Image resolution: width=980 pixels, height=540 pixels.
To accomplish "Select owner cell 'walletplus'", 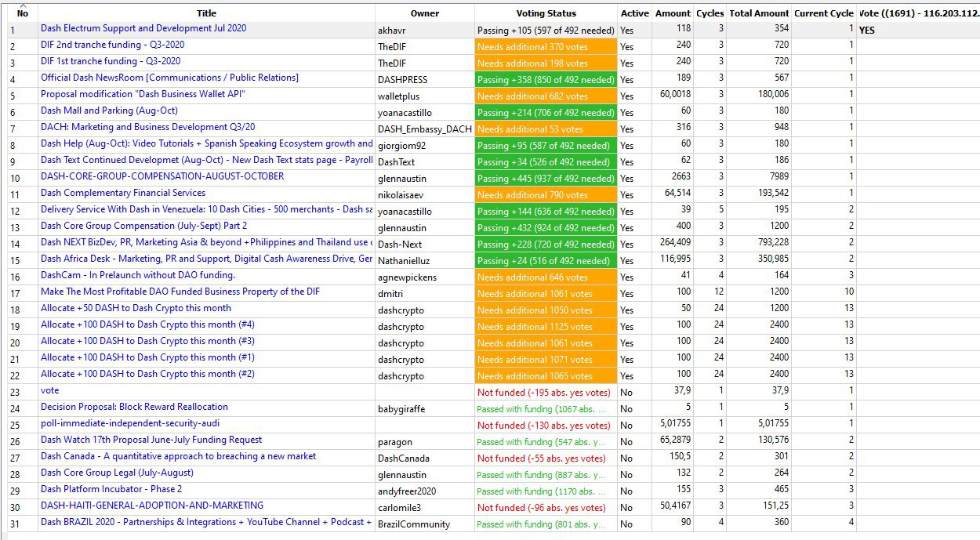I will point(425,96).
